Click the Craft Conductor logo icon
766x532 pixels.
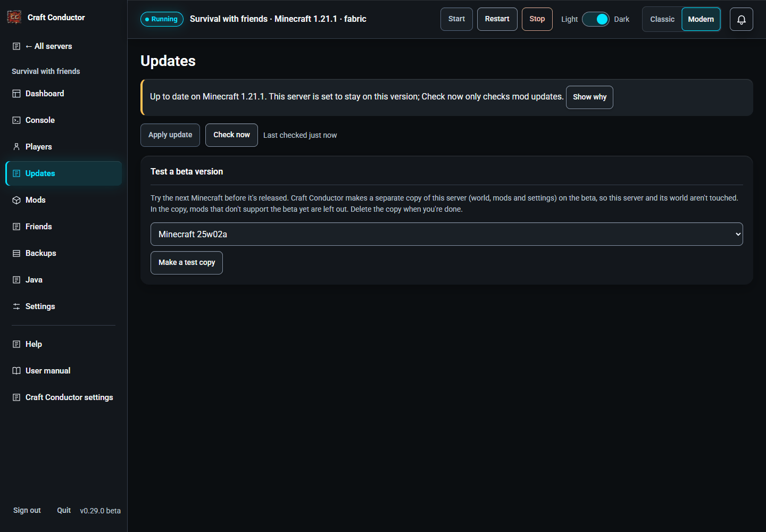tap(14, 17)
